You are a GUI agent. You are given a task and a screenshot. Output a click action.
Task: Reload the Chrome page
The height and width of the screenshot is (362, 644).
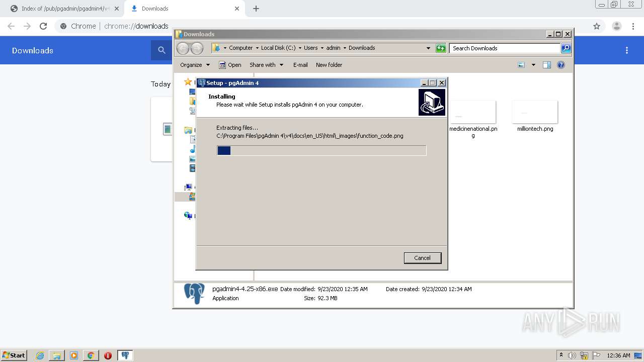[x=43, y=26]
